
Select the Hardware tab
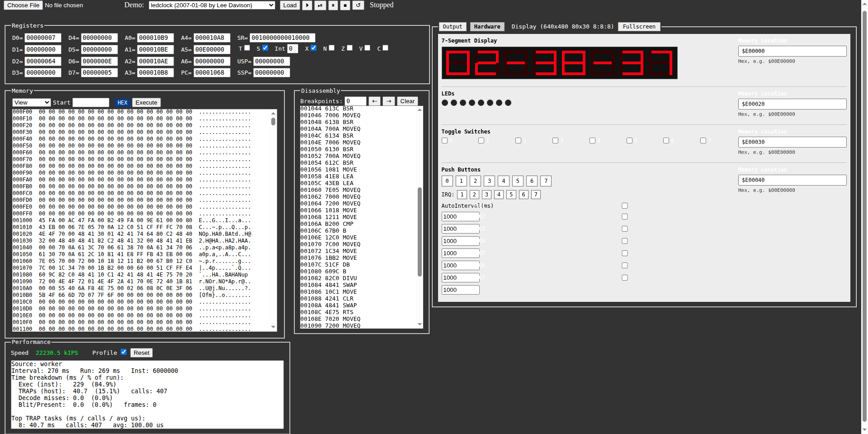487,27
